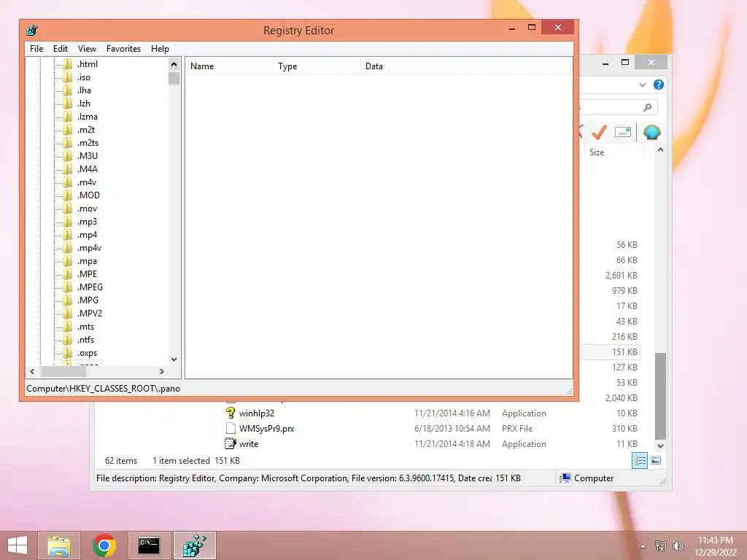This screenshot has width=747, height=560.
Task: Click the write application icon
Action: [x=231, y=443]
